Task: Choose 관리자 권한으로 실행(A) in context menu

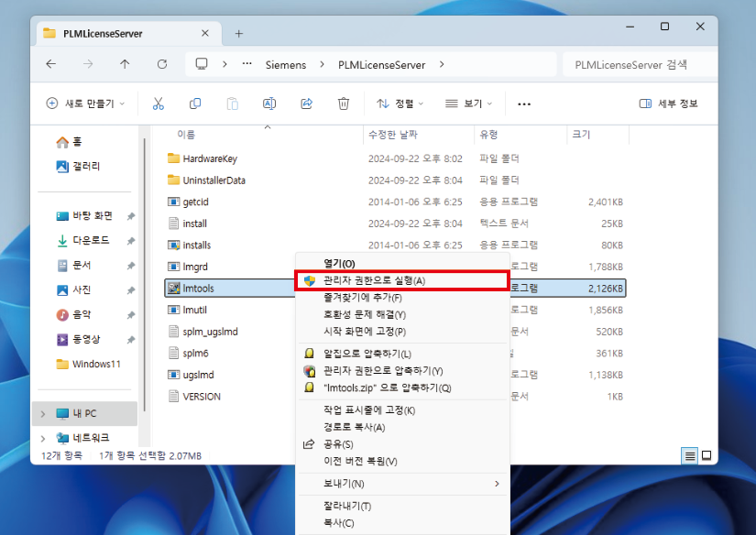Action: [401, 280]
